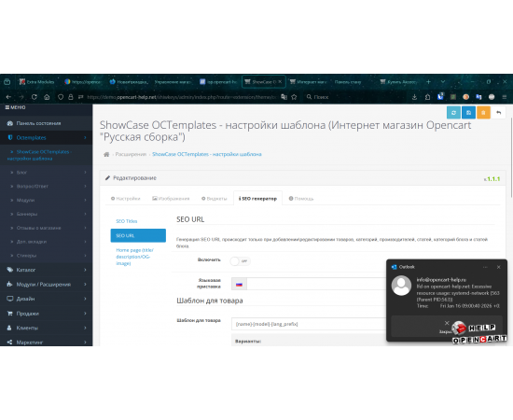
Task: Click the white back arrow button
Action: (x=498, y=113)
